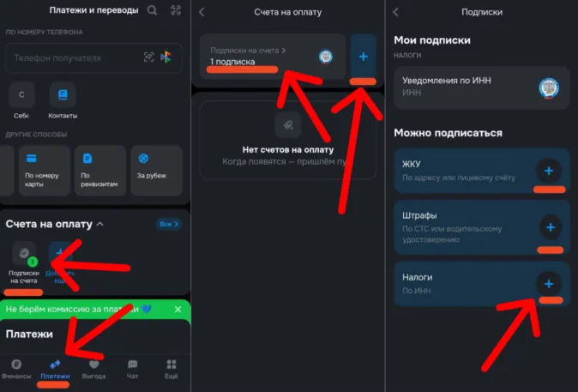Switch to the Финансы tab
Viewport: 578px width, 392px height.
(16, 370)
